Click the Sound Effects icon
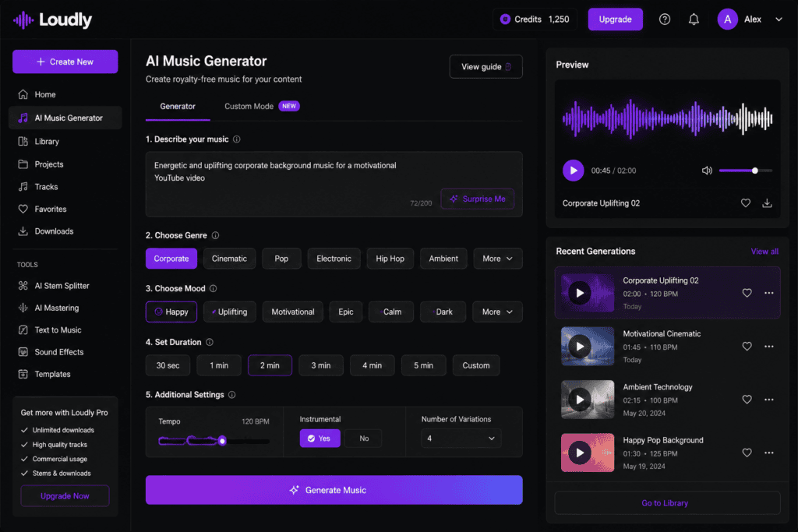This screenshot has width=798, height=532. [23, 352]
